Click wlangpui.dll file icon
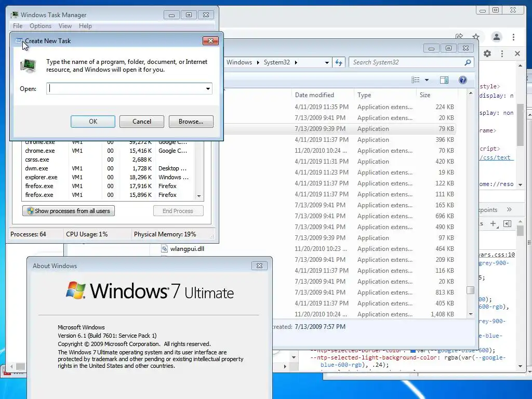532x399 pixels. pos(164,249)
